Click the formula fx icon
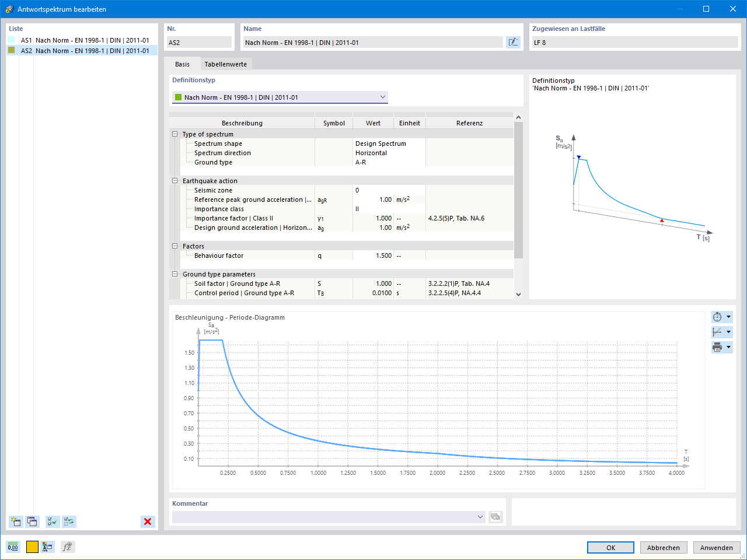The image size is (747, 560). coord(68,547)
